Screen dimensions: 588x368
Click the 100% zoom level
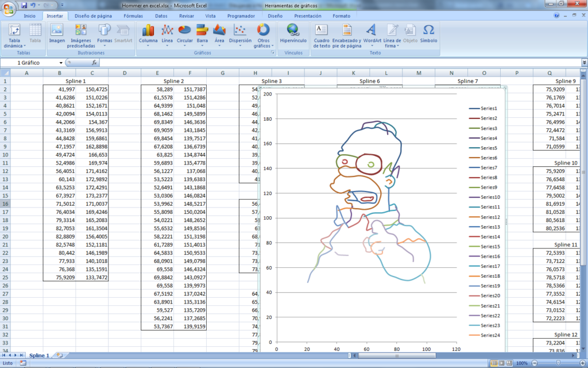(521, 363)
